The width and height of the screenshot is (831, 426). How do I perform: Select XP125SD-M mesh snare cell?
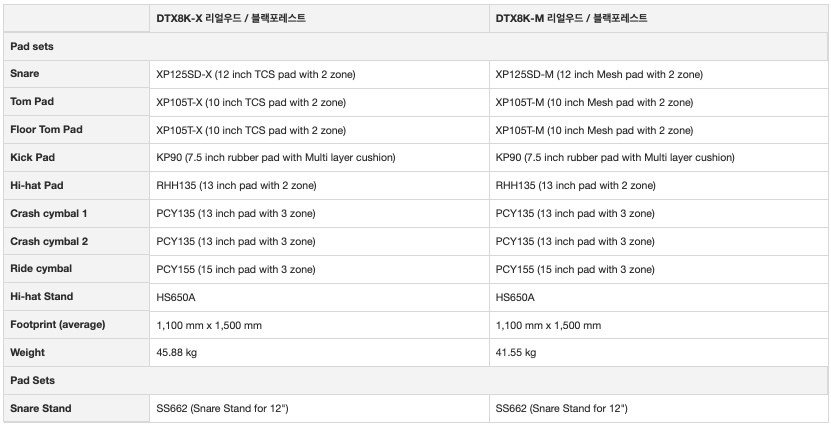599,74
